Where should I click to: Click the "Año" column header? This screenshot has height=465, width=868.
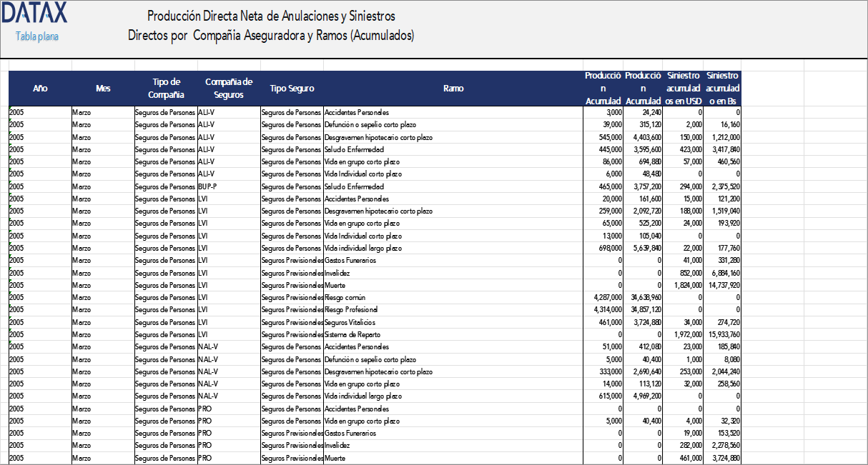[x=40, y=88]
